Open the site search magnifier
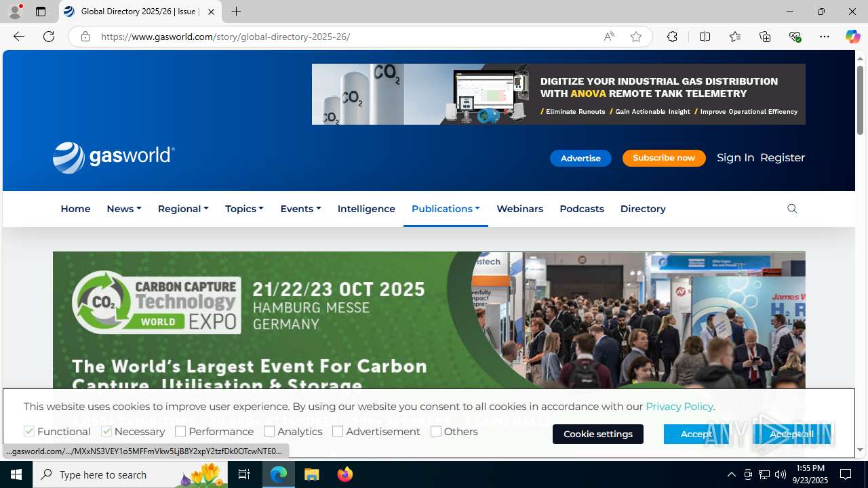Viewport: 868px width, 488px height. click(792, 209)
